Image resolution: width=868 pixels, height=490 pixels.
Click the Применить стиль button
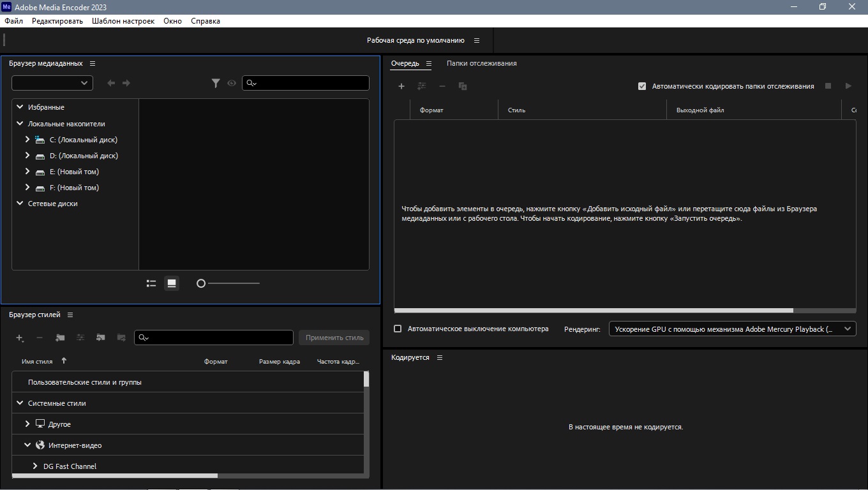(x=334, y=338)
